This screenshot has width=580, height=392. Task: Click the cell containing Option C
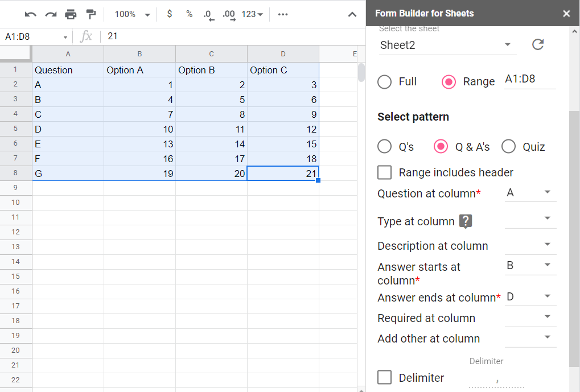283,70
